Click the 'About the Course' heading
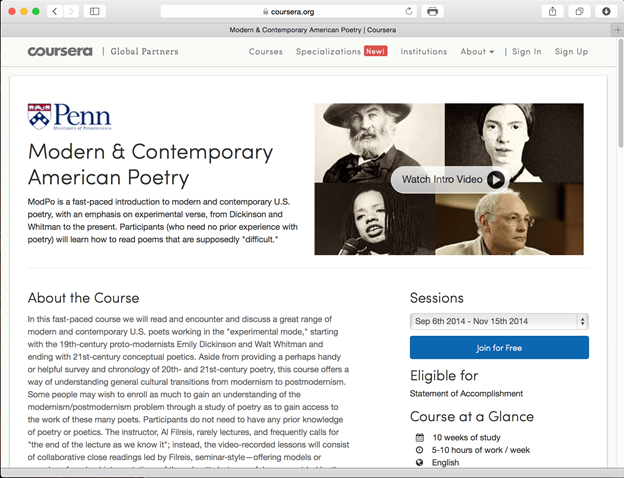 (84, 298)
